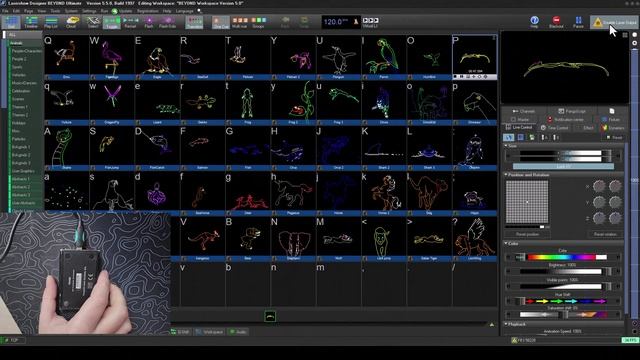The width and height of the screenshot is (640, 360).
Task: Trigger the Blackout button
Action: pos(556,22)
